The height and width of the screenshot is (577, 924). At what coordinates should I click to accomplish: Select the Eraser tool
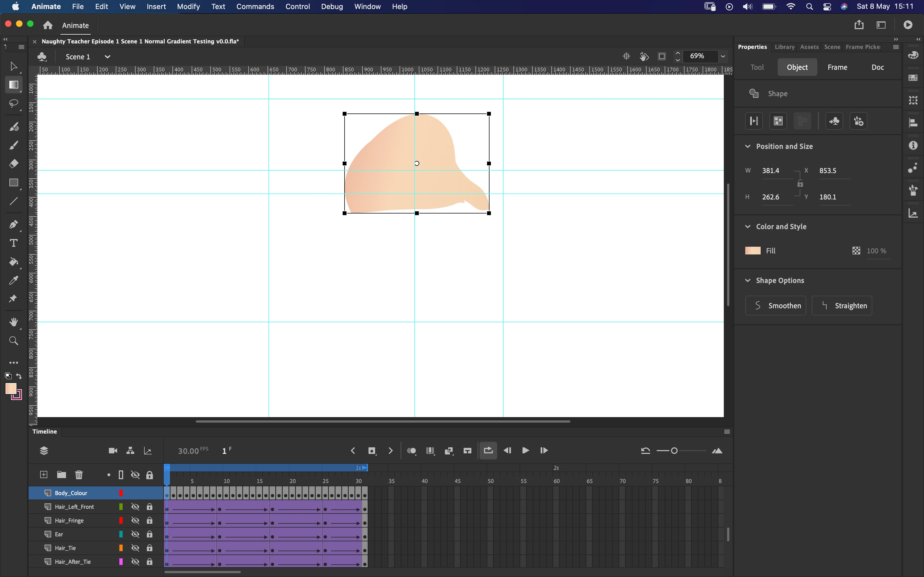pos(14,164)
